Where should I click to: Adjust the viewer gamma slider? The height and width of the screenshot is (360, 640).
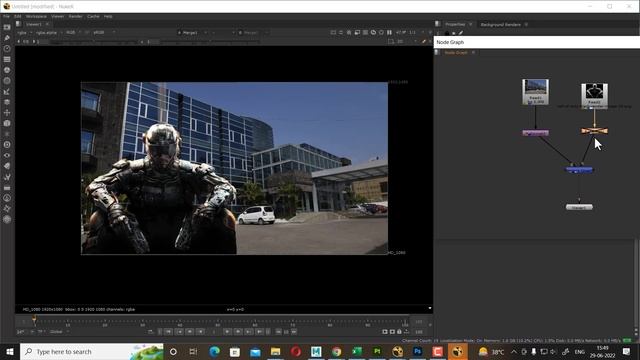pyautogui.click(x=210, y=42)
